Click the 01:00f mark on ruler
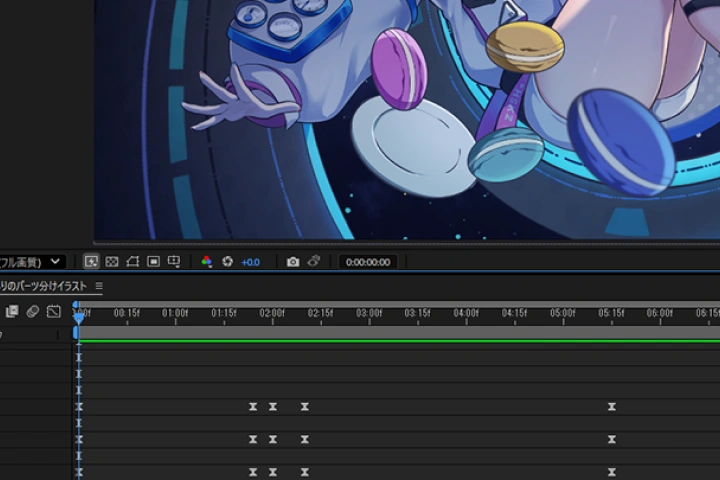The height and width of the screenshot is (480, 720). [x=175, y=313]
